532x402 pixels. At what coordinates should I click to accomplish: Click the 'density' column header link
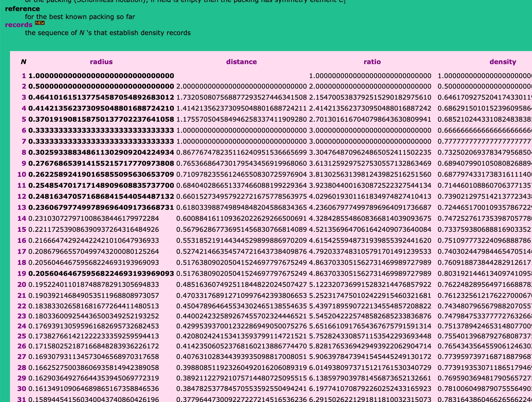point(503,62)
